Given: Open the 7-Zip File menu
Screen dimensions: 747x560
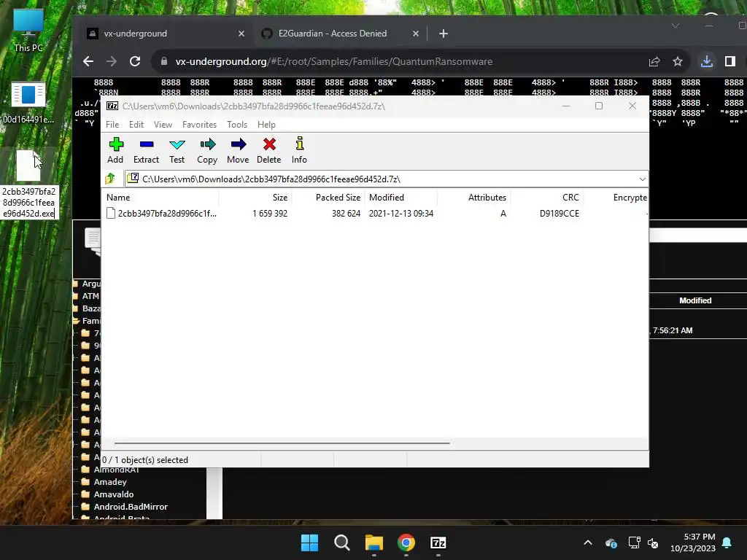Looking at the screenshot, I should click(112, 124).
